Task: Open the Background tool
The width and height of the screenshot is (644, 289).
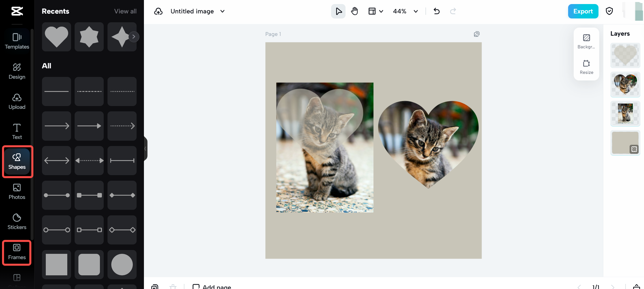Action: 586,41
